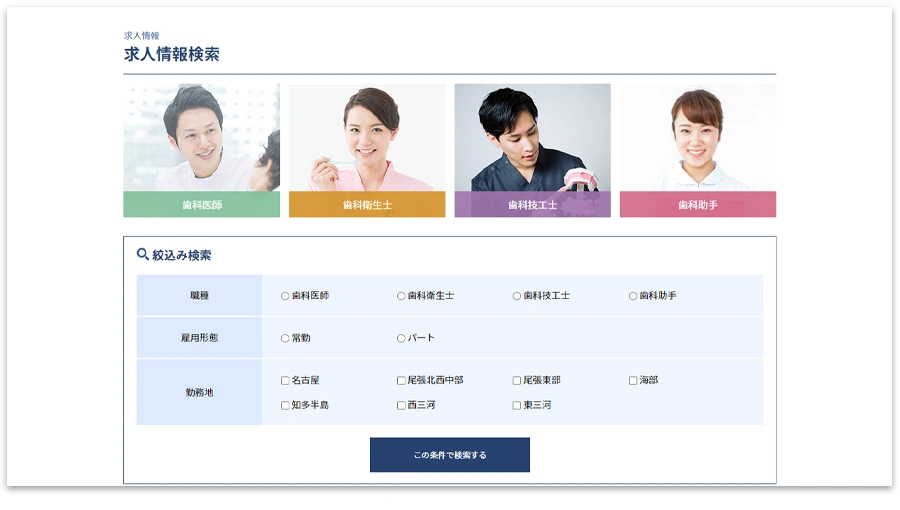900x510 pixels.
Task: Select パート employment type
Action: tap(401, 338)
